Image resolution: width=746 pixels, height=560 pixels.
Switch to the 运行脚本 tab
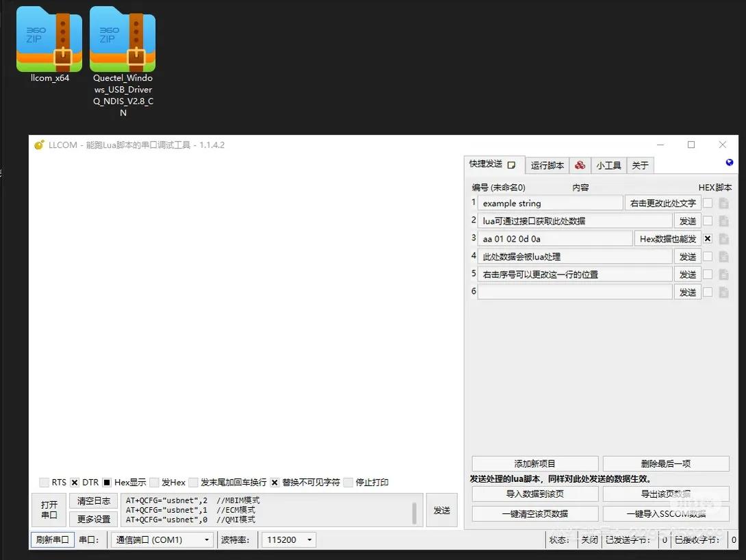coord(547,165)
